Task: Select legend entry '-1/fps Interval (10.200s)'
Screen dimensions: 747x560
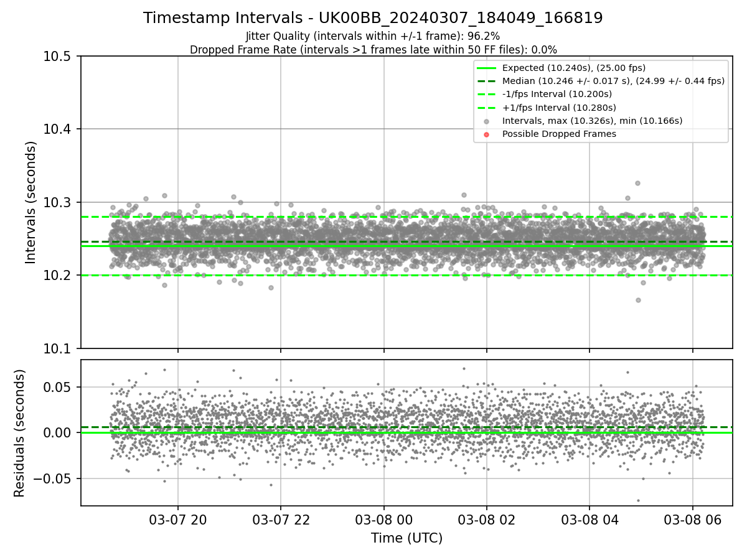Action: [x=557, y=94]
